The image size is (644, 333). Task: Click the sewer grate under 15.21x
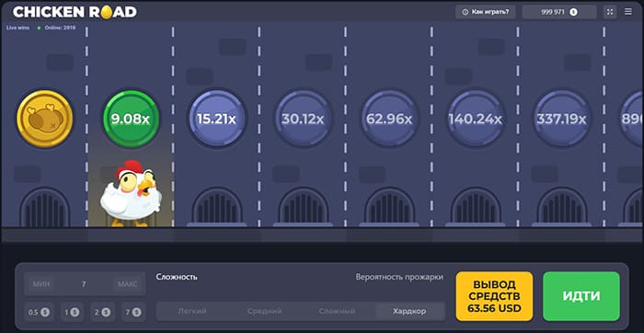coord(217,207)
